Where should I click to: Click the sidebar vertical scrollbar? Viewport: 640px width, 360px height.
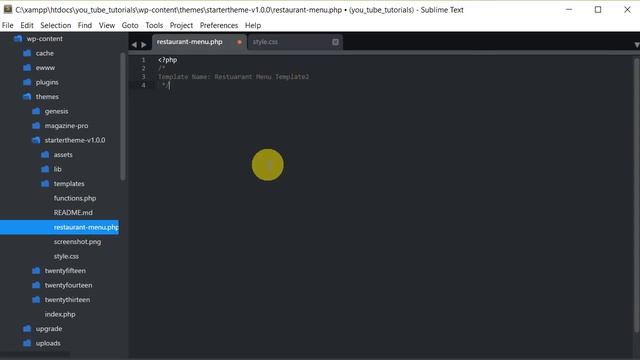[123, 116]
